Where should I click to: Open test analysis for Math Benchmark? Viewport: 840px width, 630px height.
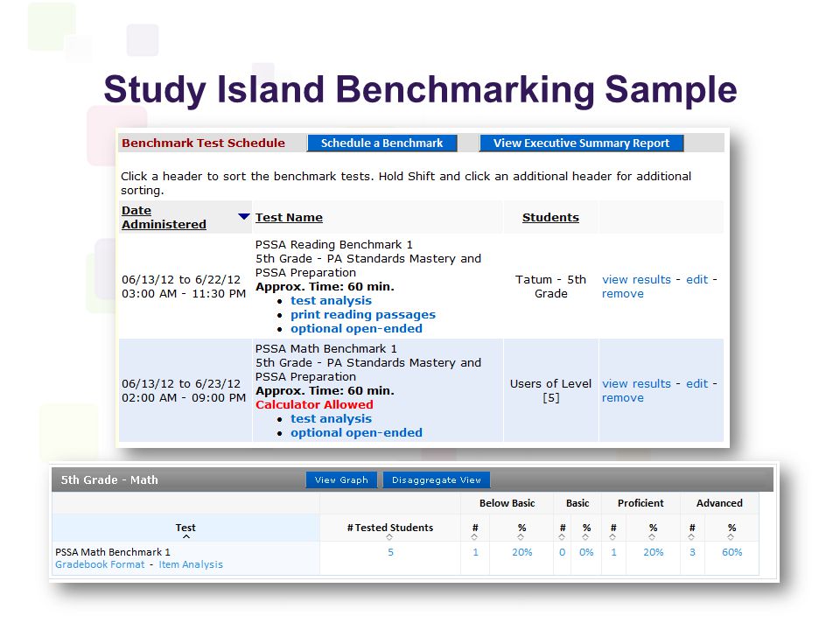click(331, 418)
